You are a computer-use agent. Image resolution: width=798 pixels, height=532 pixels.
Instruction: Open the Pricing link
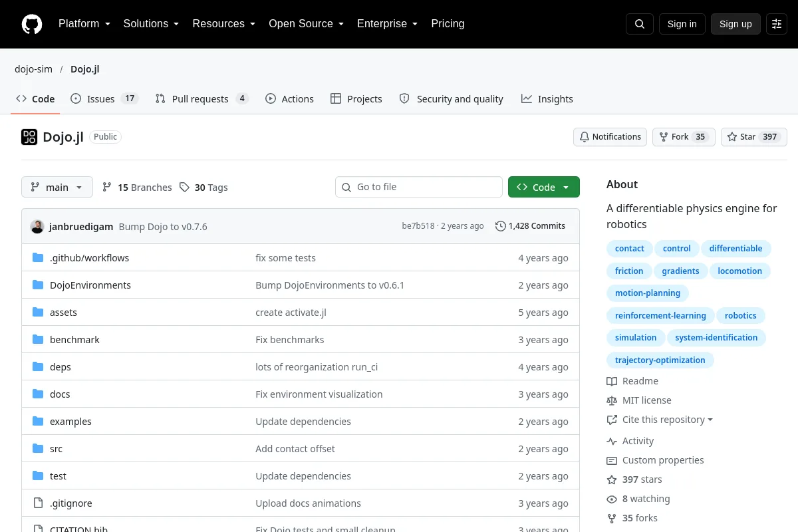tap(448, 24)
